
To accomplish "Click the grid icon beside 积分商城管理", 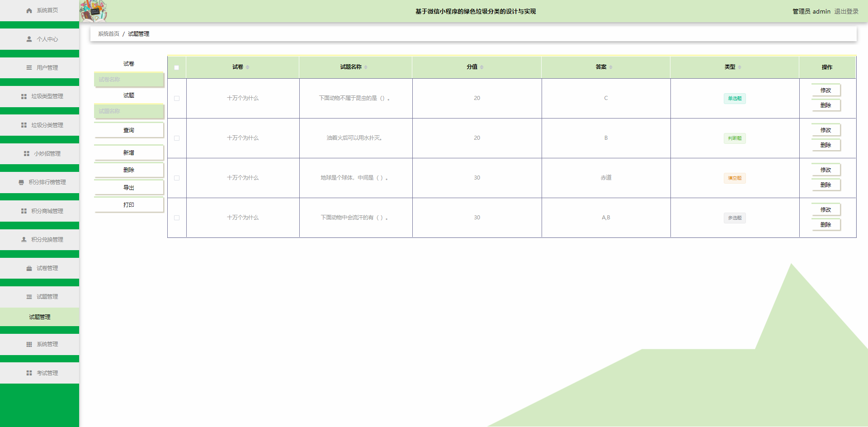I will (x=24, y=211).
